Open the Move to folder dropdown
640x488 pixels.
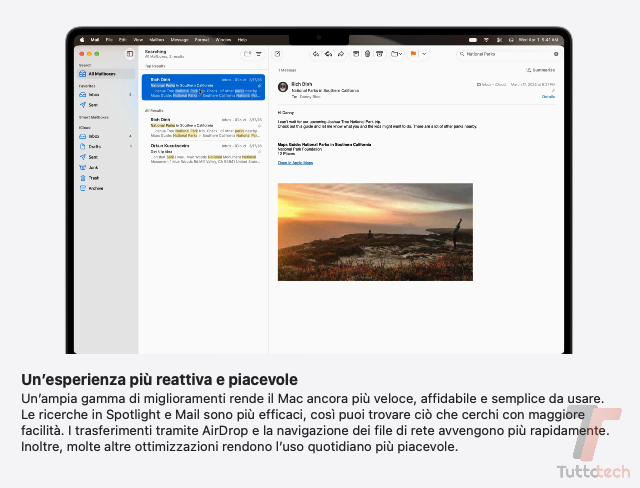(396, 54)
